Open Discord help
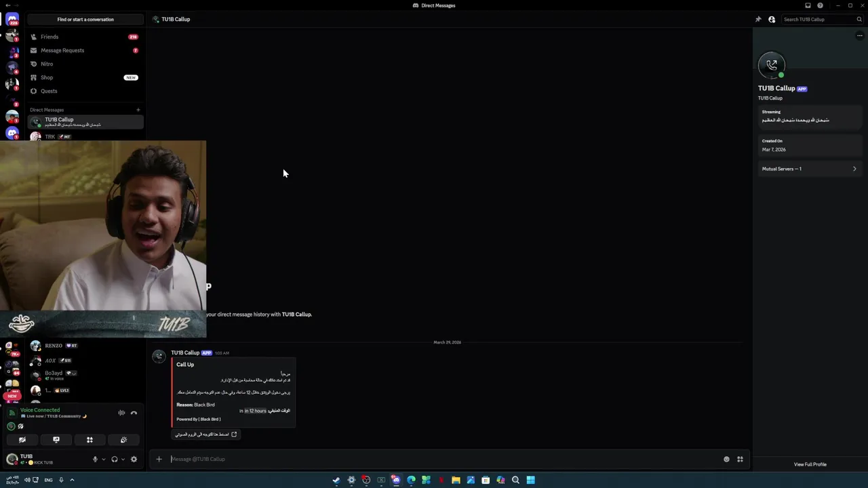This screenshot has height=488, width=868. (x=821, y=5)
